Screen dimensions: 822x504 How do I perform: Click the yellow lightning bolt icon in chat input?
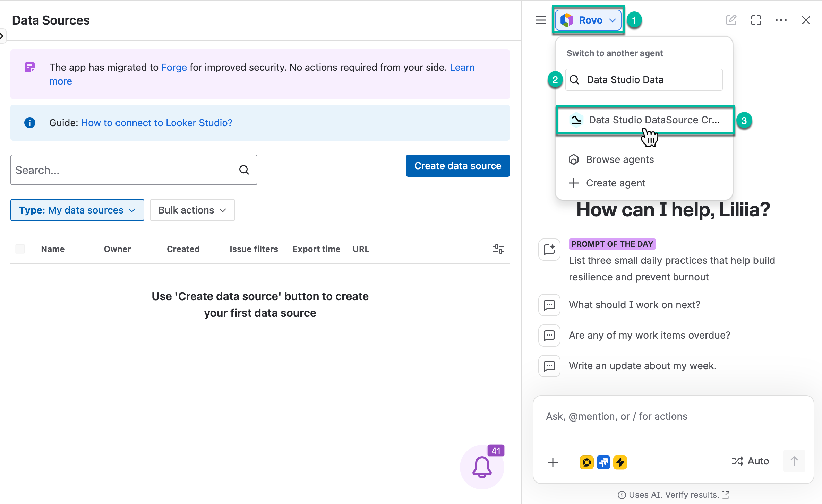click(620, 462)
